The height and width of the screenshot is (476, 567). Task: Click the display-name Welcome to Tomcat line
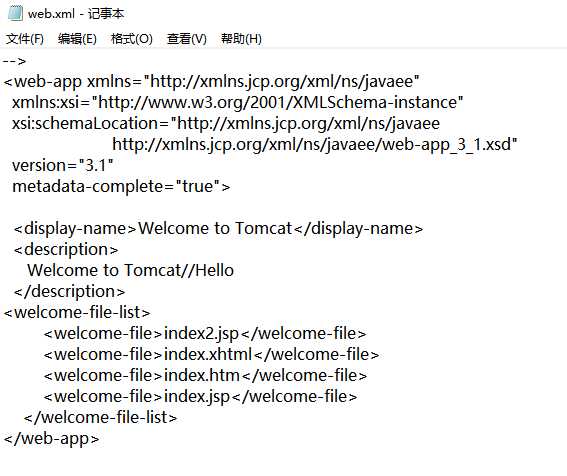coord(218,229)
